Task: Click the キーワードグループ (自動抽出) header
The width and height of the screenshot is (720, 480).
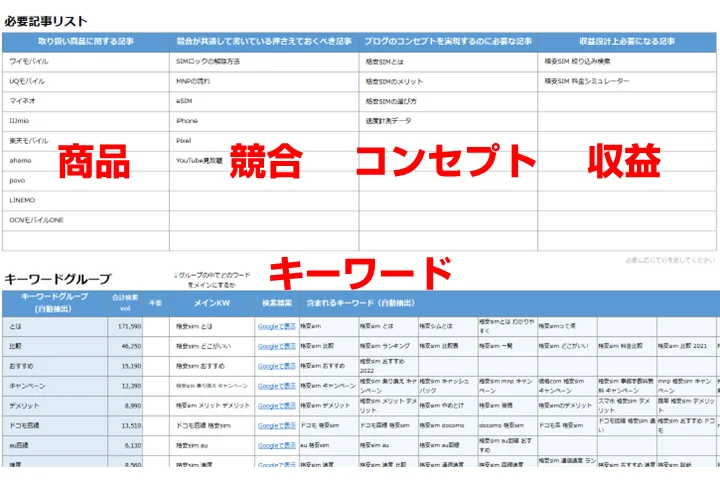Action: tap(55, 303)
